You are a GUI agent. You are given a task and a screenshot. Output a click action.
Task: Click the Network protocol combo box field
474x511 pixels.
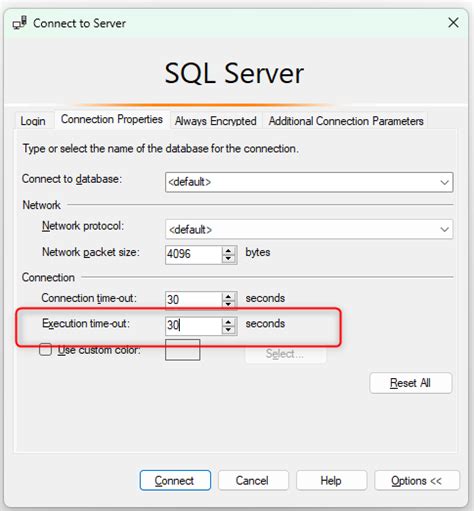point(309,229)
